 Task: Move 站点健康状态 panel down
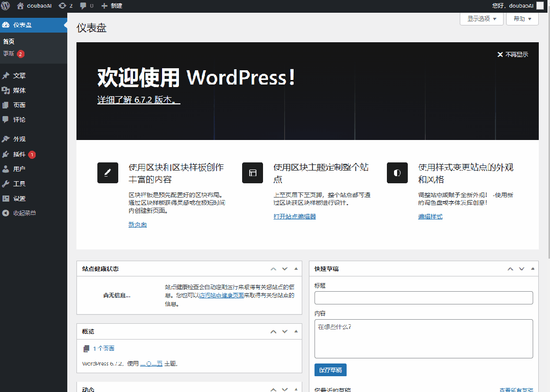click(285, 269)
